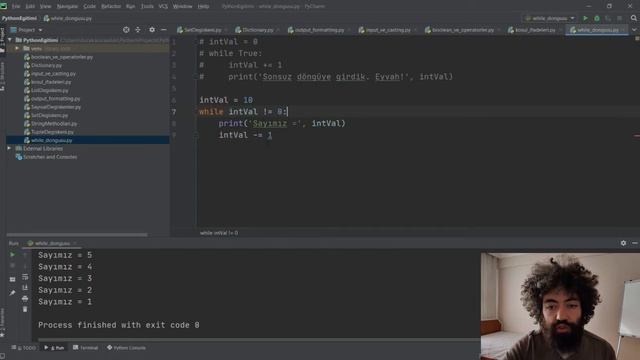
Task: Open the Help menu
Action: click(x=203, y=6)
